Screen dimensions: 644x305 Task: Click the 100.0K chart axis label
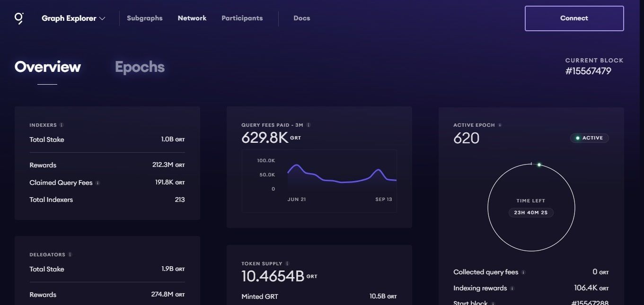tap(266, 161)
